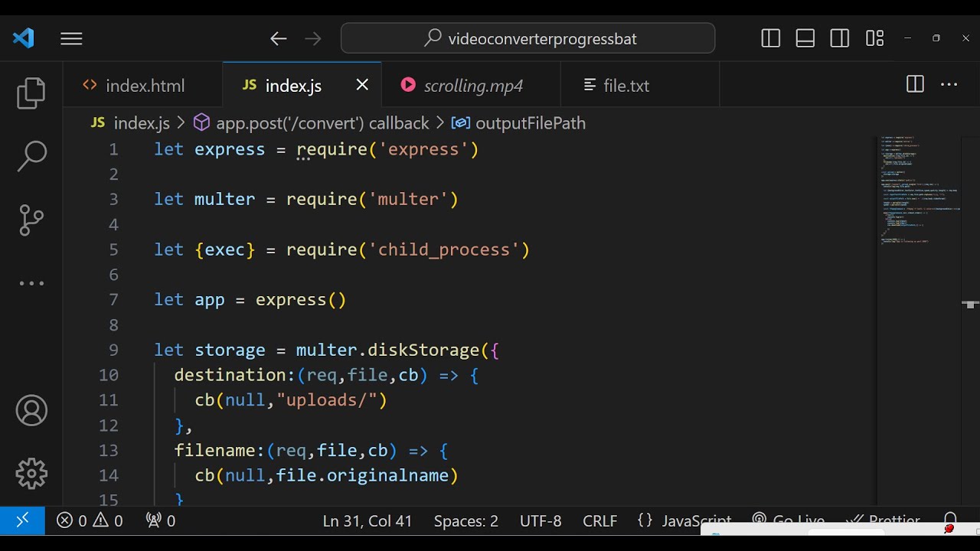This screenshot has width=980, height=551.
Task: Open the Explorer view in activity bar
Action: tap(31, 93)
